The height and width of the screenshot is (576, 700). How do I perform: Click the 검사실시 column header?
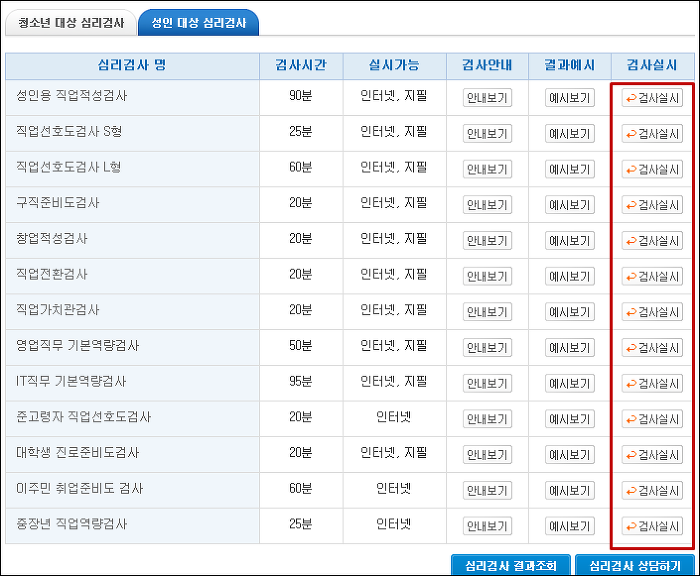pos(652,66)
